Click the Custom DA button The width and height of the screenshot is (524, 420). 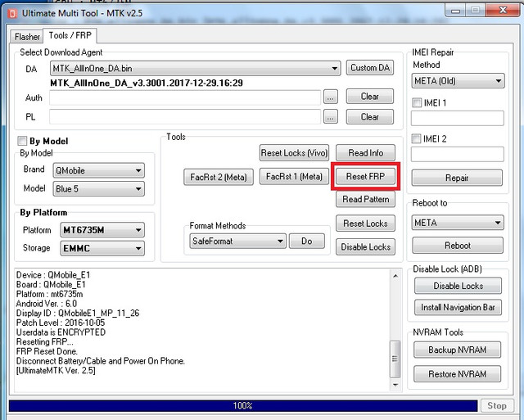pyautogui.click(x=369, y=68)
